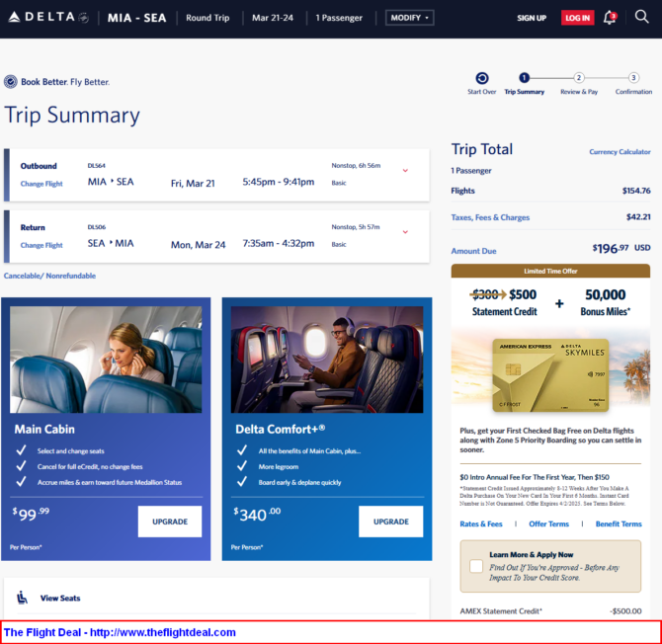The width and height of the screenshot is (662, 644).
Task: Click the SkyMiles American Express card image
Action: pos(550,375)
